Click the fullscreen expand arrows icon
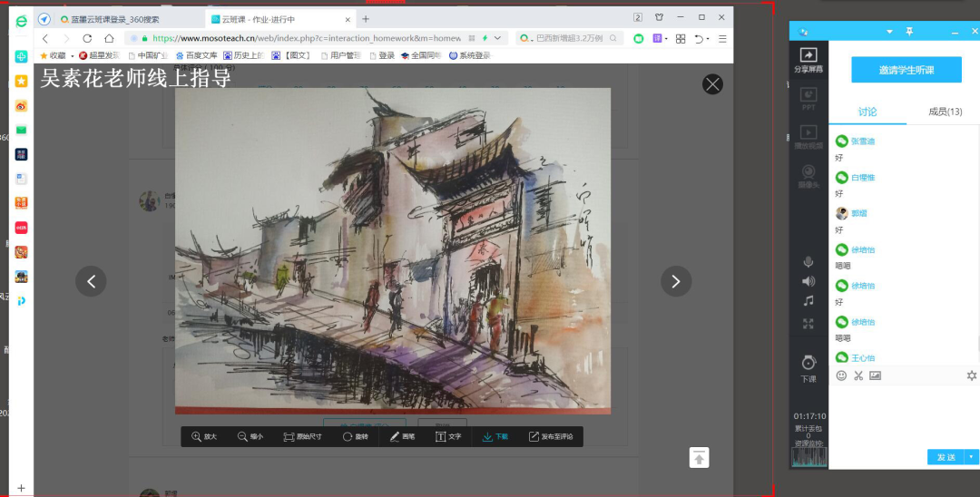This screenshot has height=497, width=980. pyautogui.click(x=808, y=324)
